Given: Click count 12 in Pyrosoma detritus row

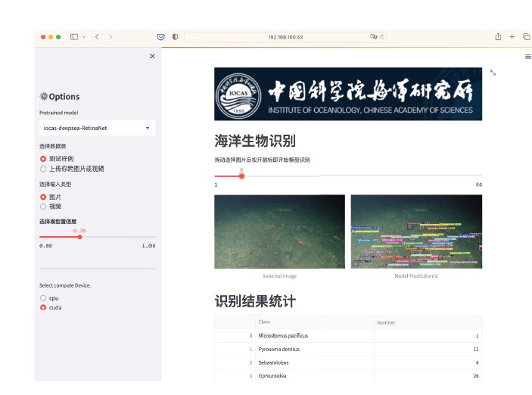Looking at the screenshot, I should (x=476, y=349).
